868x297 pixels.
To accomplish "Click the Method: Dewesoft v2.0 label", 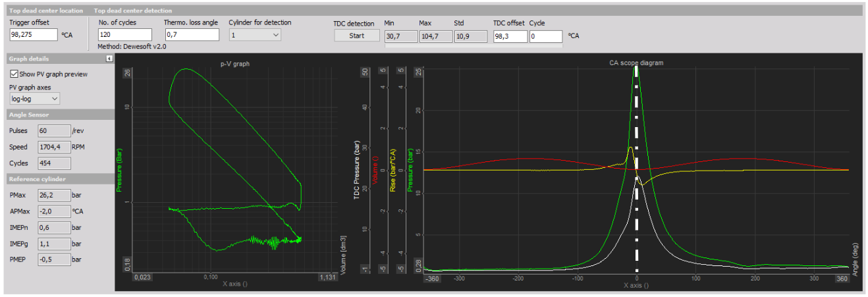I will pos(132,47).
